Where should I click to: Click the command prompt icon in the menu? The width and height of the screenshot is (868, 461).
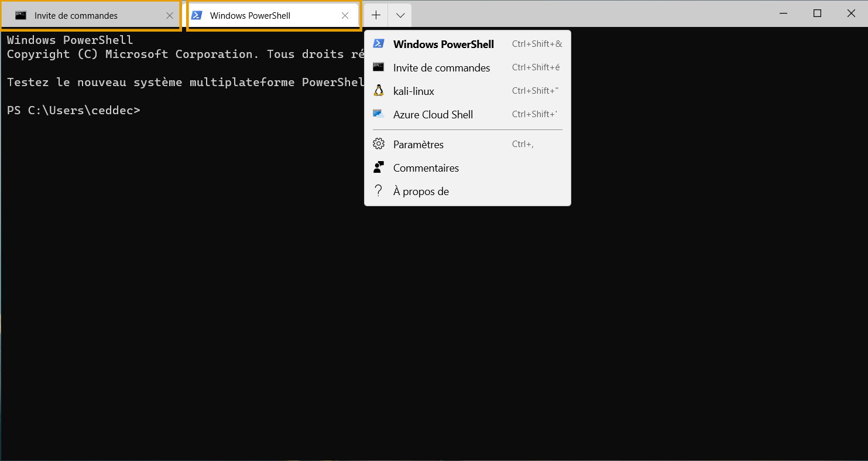coord(379,67)
